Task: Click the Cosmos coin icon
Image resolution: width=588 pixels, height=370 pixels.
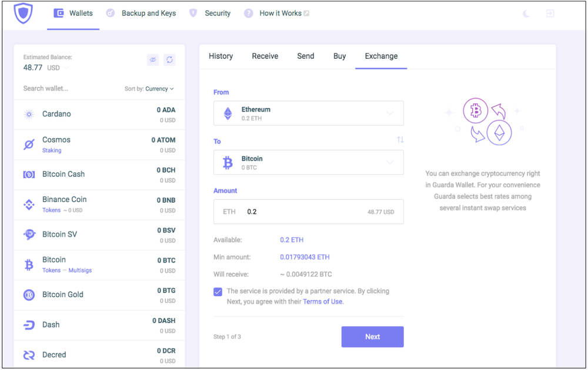Action: point(29,144)
